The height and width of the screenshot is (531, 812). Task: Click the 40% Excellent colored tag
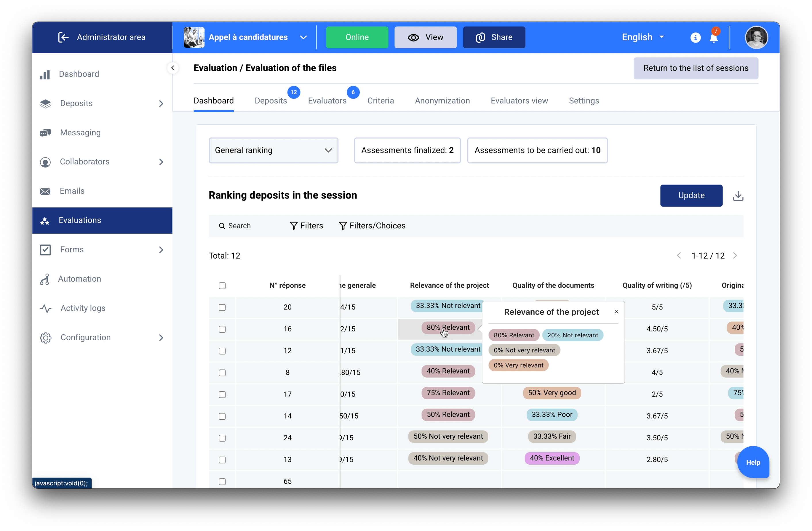click(552, 458)
